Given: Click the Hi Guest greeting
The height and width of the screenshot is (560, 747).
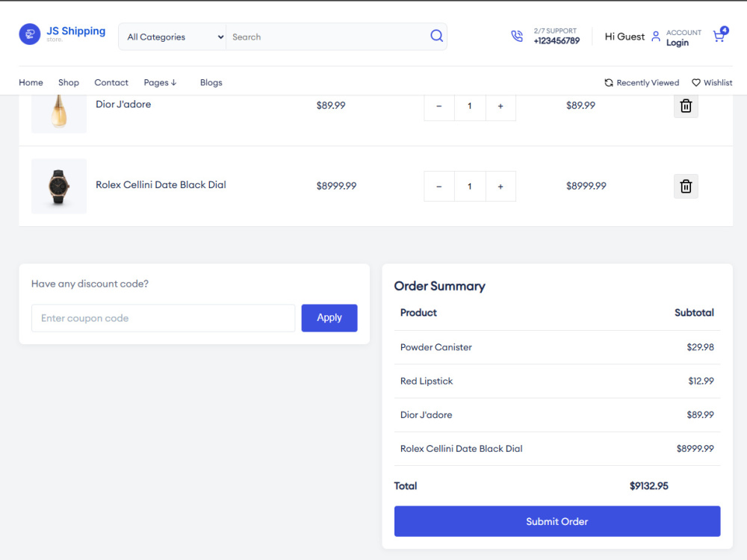Looking at the screenshot, I should (624, 37).
